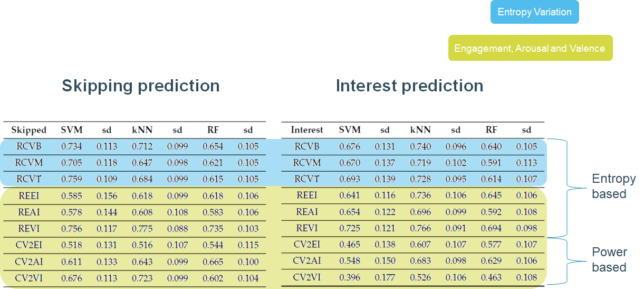Viewport: 644px width, 289px height.
Task: Select the 0.766 kNN value for REVI
Action: tap(420, 229)
